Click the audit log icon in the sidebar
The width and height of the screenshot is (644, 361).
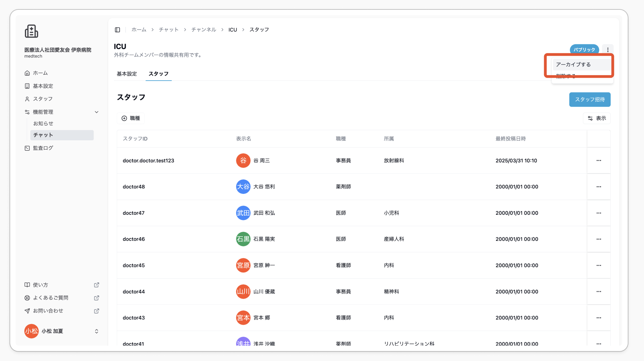click(27, 148)
